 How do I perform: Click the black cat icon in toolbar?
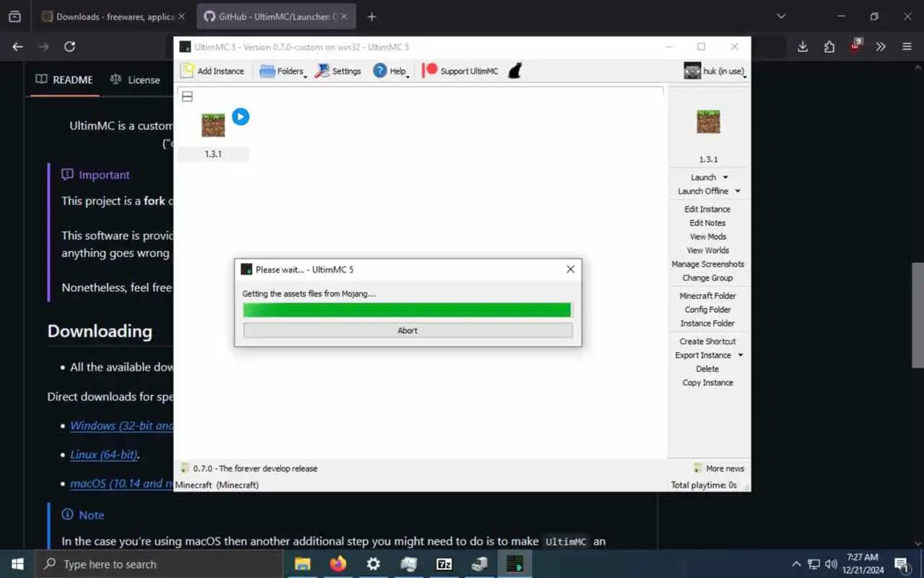click(515, 71)
